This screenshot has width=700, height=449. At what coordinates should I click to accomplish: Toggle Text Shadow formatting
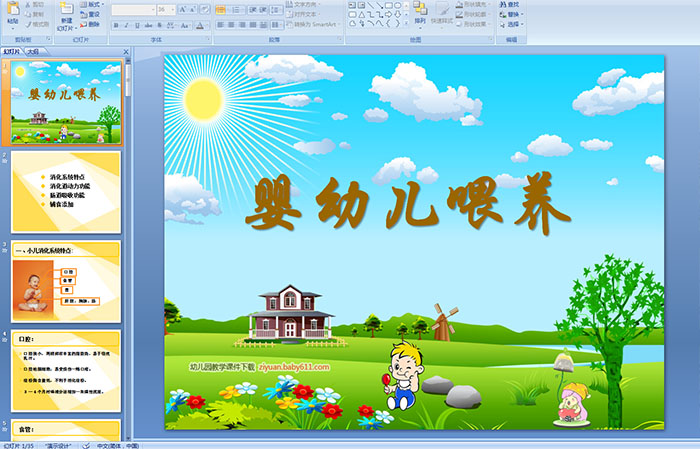[x=159, y=25]
